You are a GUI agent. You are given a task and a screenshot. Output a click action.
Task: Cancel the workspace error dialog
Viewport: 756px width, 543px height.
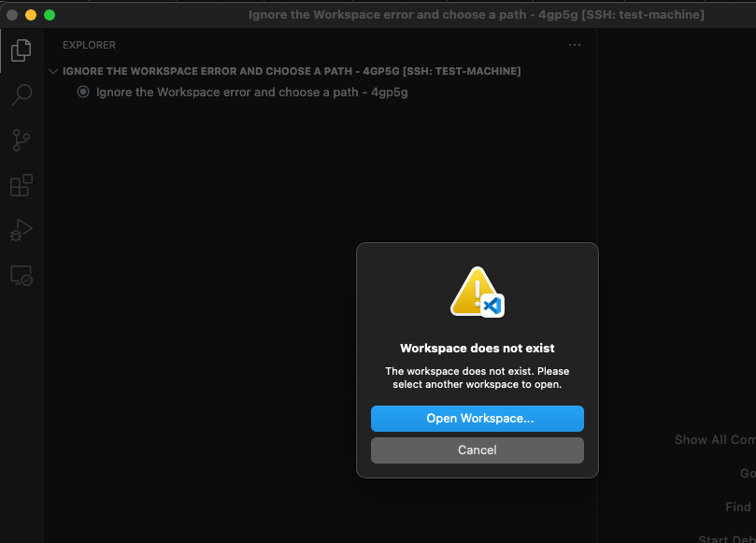click(477, 450)
